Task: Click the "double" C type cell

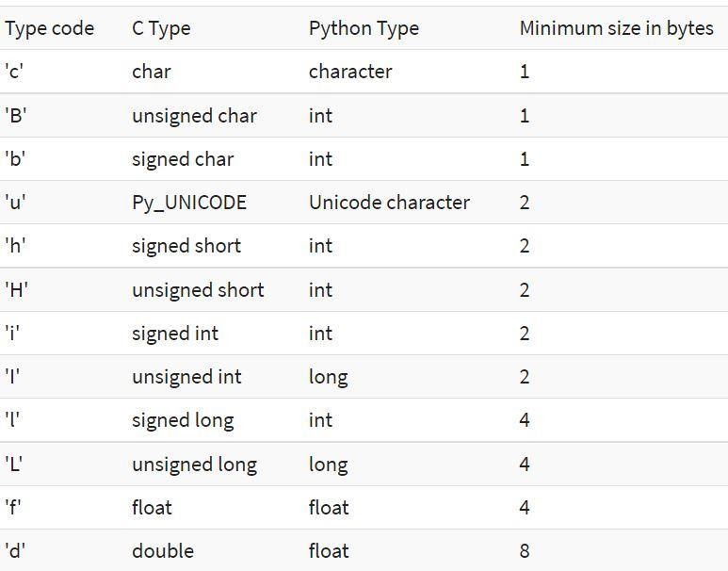Action: (163, 551)
